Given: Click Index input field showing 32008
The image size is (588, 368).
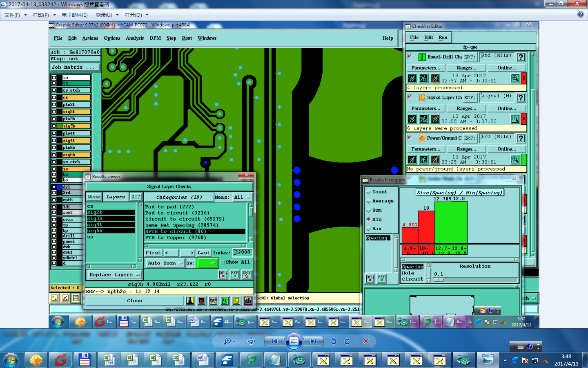Looking at the screenshot, I should [x=242, y=252].
